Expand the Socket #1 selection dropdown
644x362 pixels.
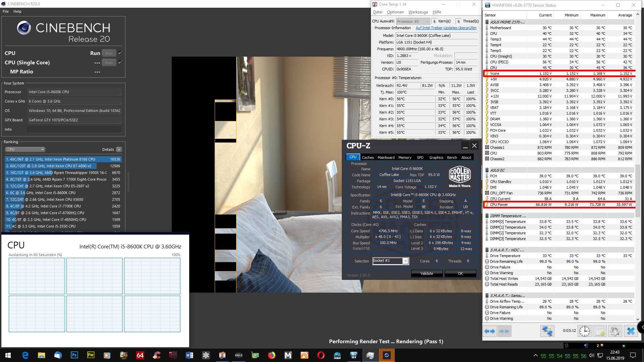click(406, 261)
